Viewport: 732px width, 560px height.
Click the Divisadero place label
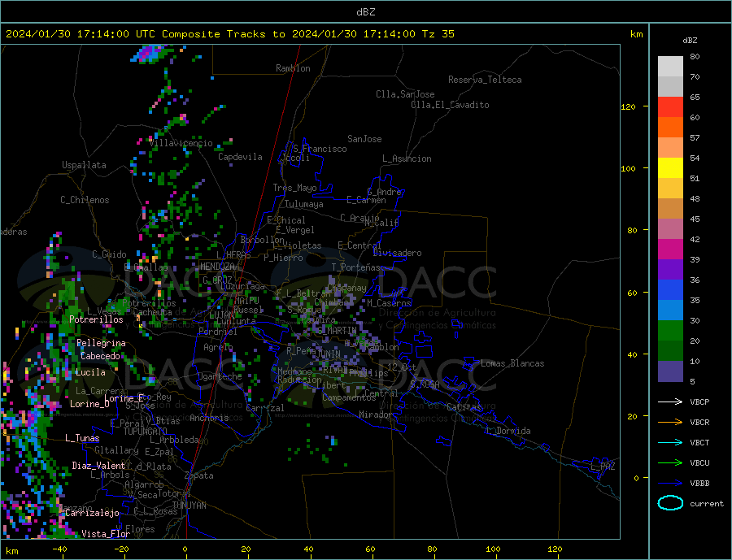[x=397, y=253]
